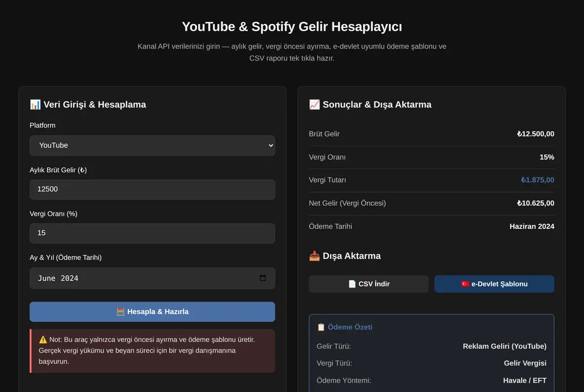Click the Ödeme Yöntemi label
Viewport: 584px width, 392px height.
pos(344,380)
